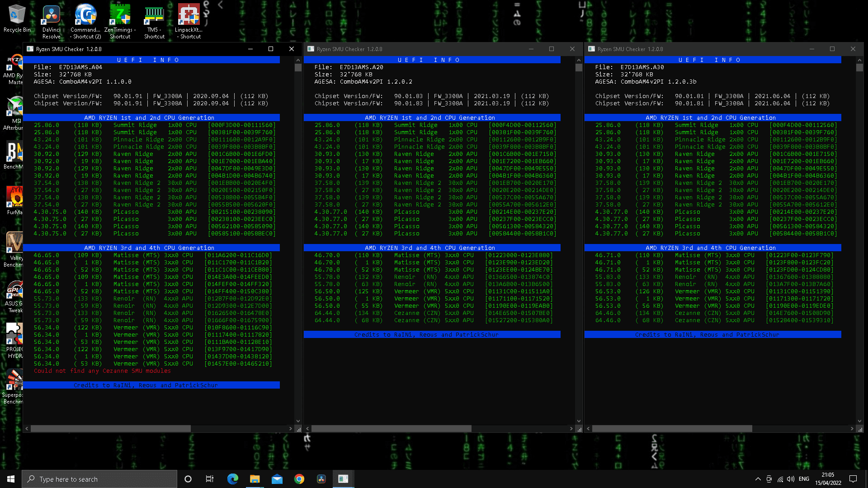Open Command Prompt shortcut icon on desktop
This screenshot has width=868, height=488.
pos(85,22)
